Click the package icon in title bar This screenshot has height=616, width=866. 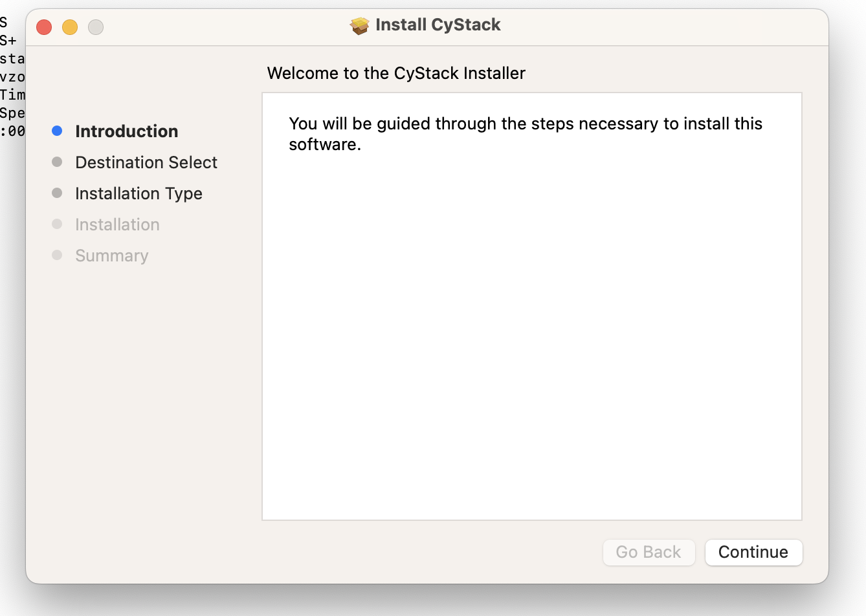[359, 25]
